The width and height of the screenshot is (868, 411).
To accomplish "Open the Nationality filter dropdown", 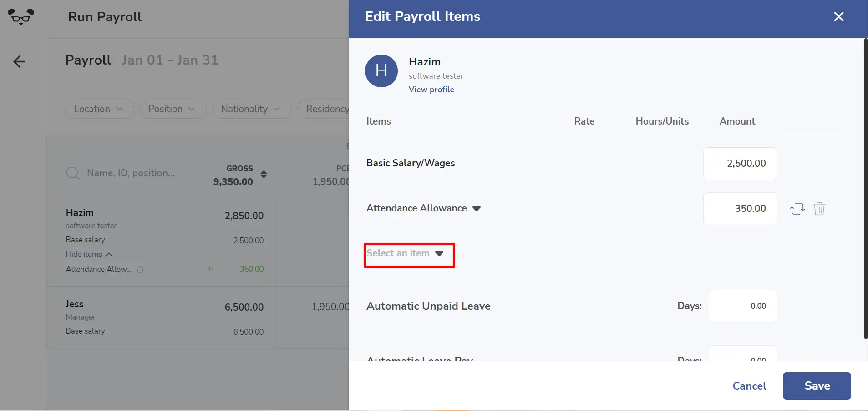I will point(251,109).
